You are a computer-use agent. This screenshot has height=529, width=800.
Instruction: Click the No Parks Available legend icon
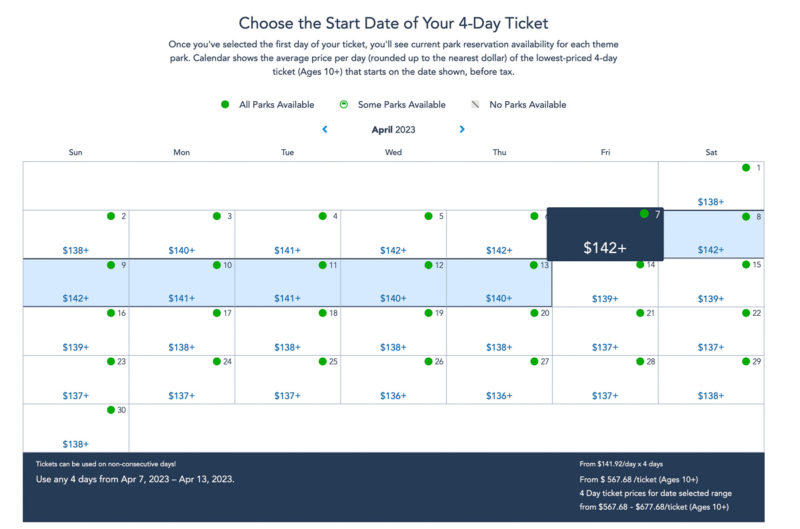click(x=476, y=105)
